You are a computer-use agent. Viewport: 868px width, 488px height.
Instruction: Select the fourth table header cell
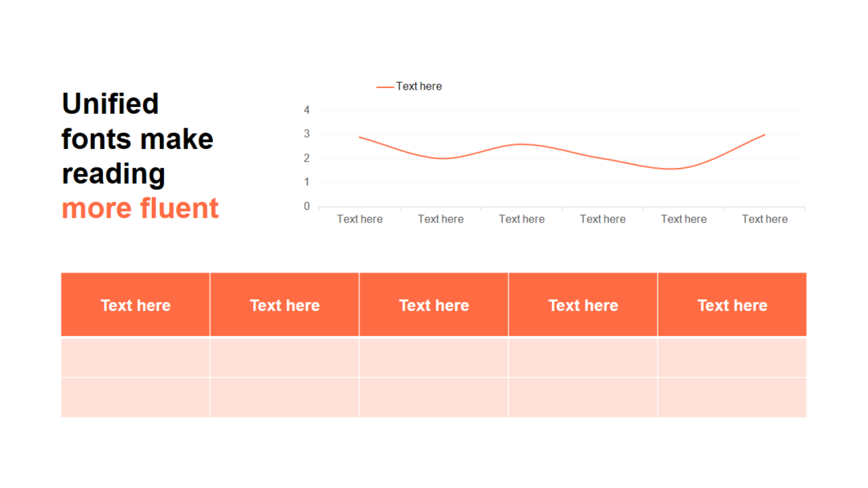[583, 305]
